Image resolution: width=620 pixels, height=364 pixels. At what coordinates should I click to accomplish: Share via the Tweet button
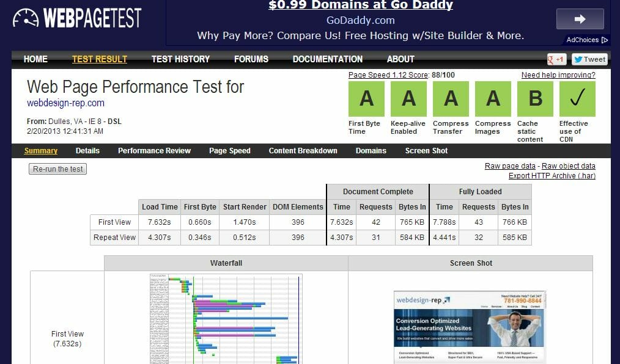tap(589, 60)
